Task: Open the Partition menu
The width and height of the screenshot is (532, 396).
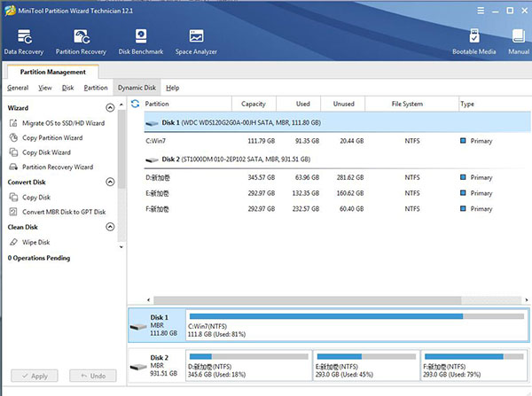Action: (x=96, y=88)
